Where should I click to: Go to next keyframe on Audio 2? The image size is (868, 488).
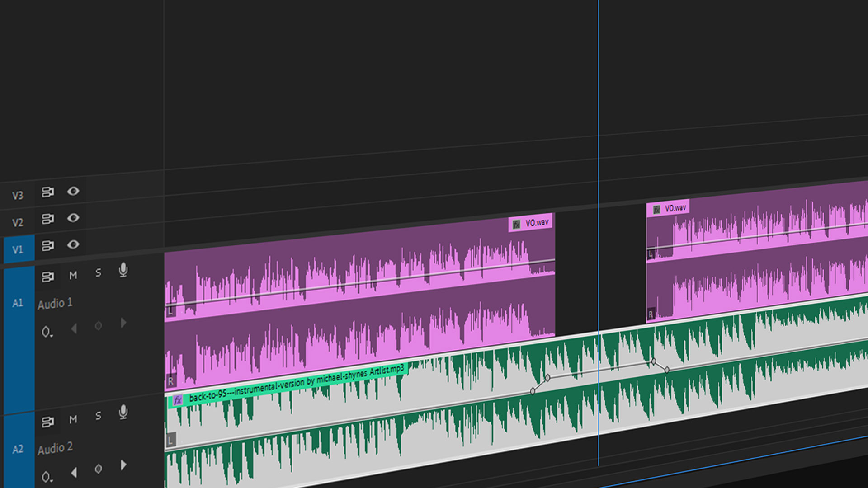click(123, 465)
